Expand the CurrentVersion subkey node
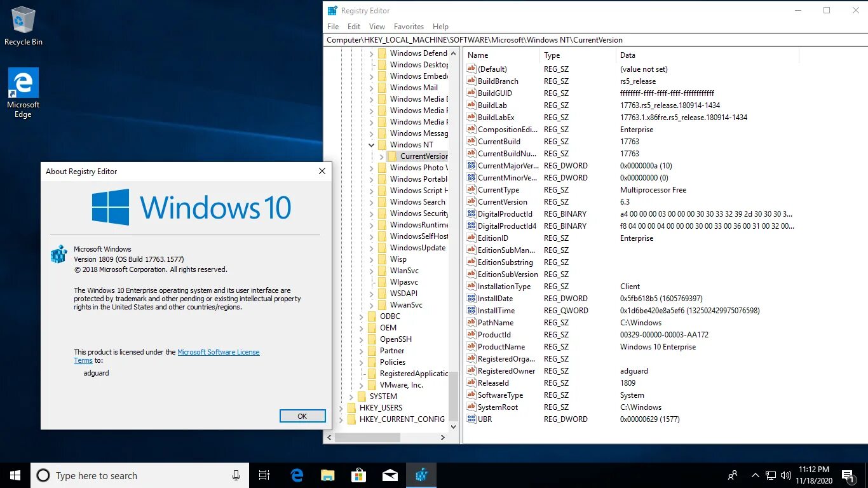This screenshot has width=868, height=488. [x=381, y=156]
